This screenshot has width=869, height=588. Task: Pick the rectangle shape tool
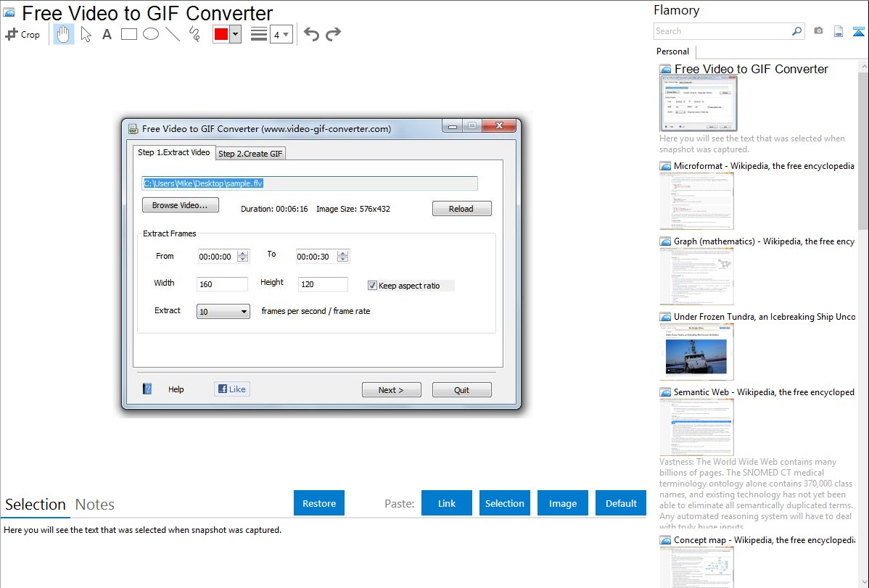[128, 34]
